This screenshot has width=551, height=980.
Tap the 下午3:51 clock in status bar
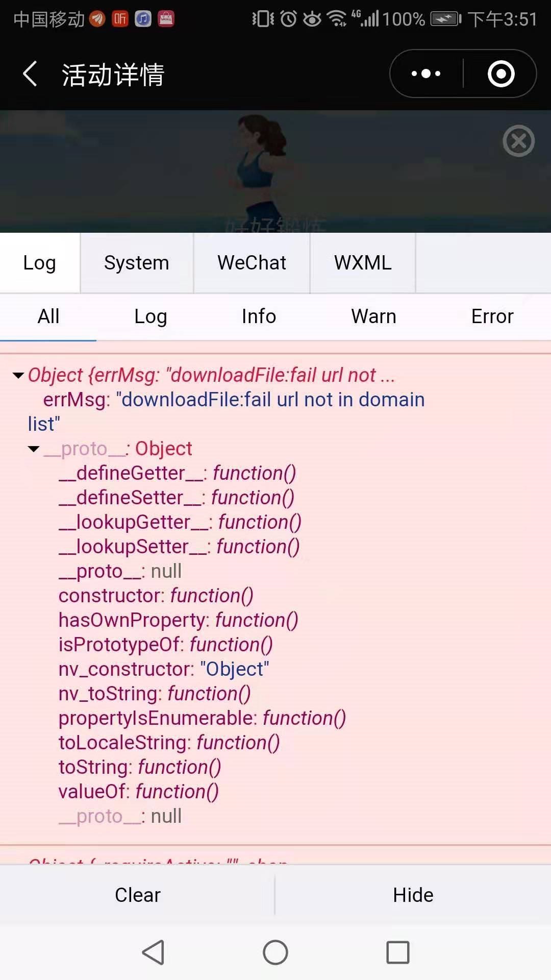(x=503, y=19)
